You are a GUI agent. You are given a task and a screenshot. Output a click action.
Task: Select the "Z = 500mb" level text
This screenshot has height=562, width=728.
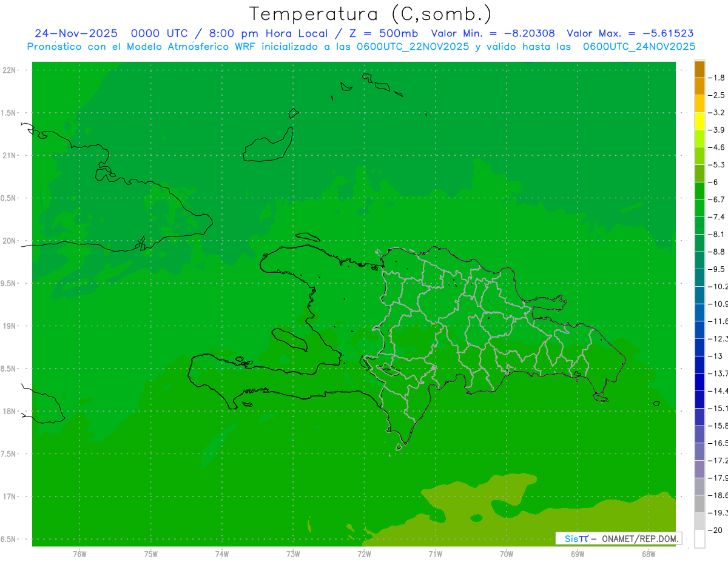click(383, 33)
